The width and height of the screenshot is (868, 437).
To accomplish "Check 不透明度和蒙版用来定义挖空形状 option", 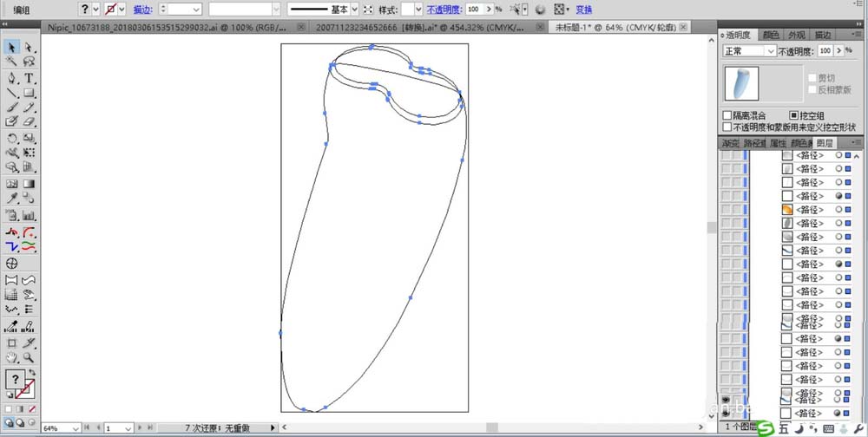I will coord(727,126).
